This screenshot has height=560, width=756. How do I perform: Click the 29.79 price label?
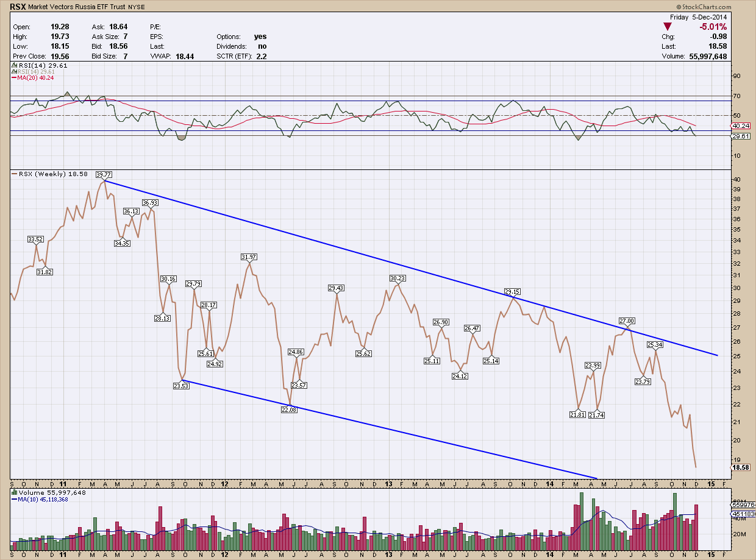pyautogui.click(x=193, y=283)
